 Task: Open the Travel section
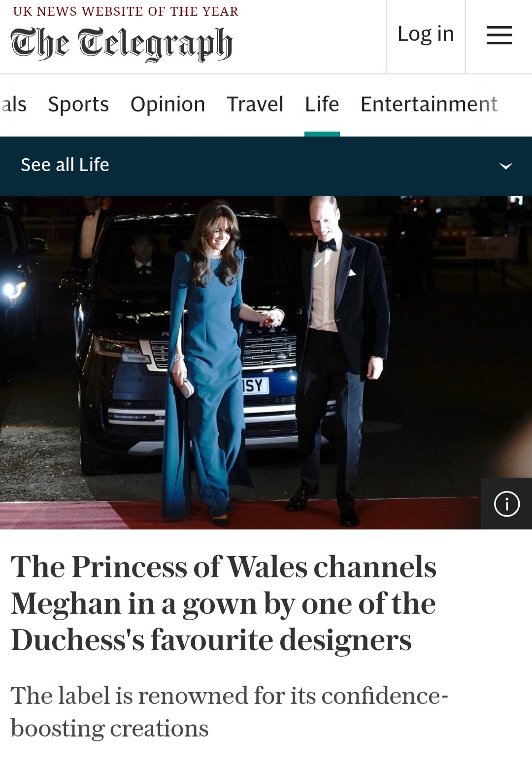[x=255, y=105]
